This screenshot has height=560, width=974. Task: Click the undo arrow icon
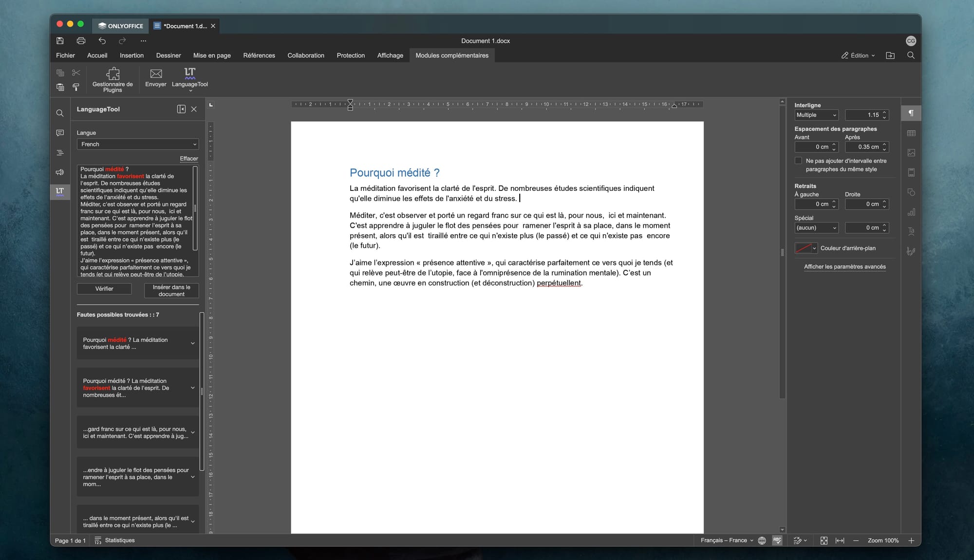pos(102,41)
